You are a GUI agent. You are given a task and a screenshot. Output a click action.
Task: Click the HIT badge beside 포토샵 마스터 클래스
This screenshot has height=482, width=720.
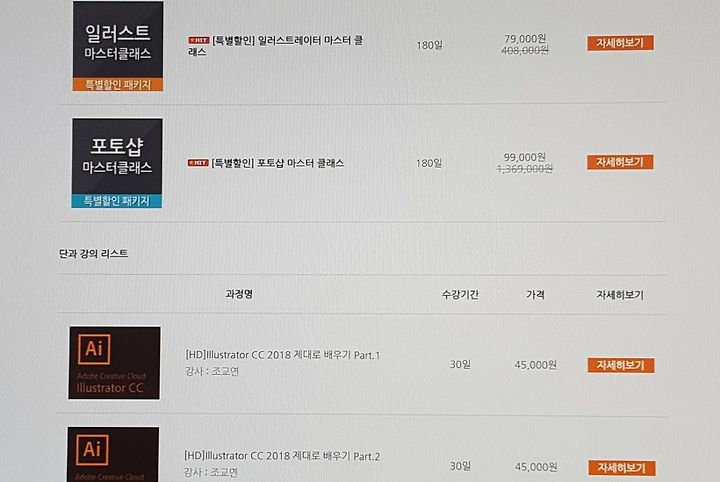pos(198,163)
